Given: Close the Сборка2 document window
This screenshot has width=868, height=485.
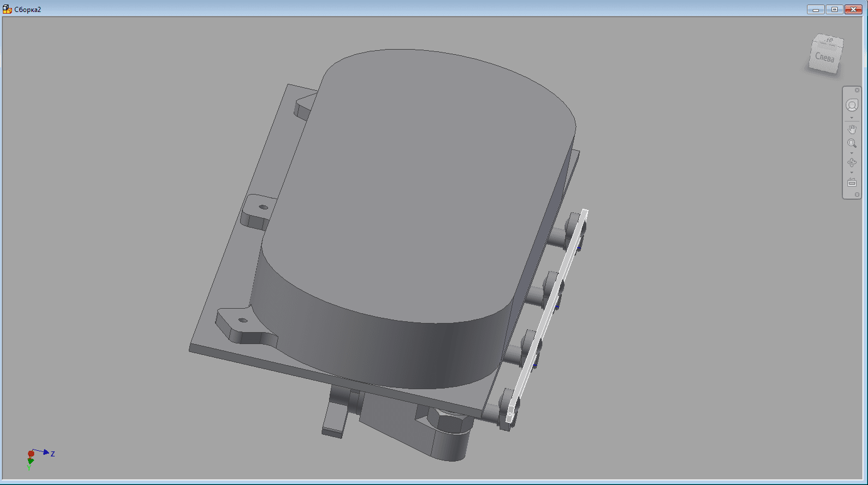Looking at the screenshot, I should 853,10.
